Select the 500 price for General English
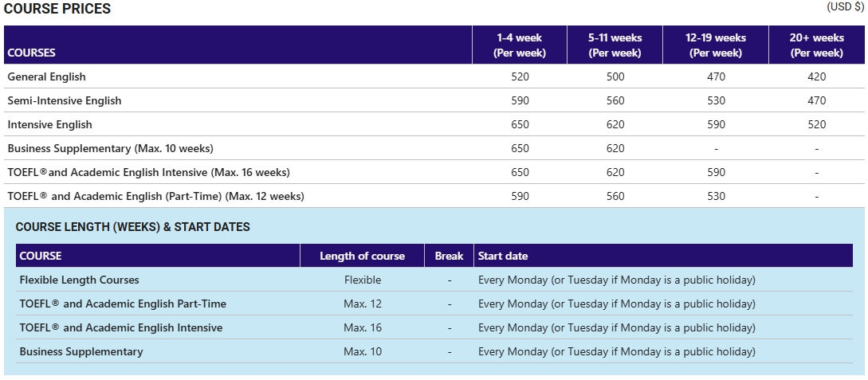The width and height of the screenshot is (868, 380). [615, 77]
